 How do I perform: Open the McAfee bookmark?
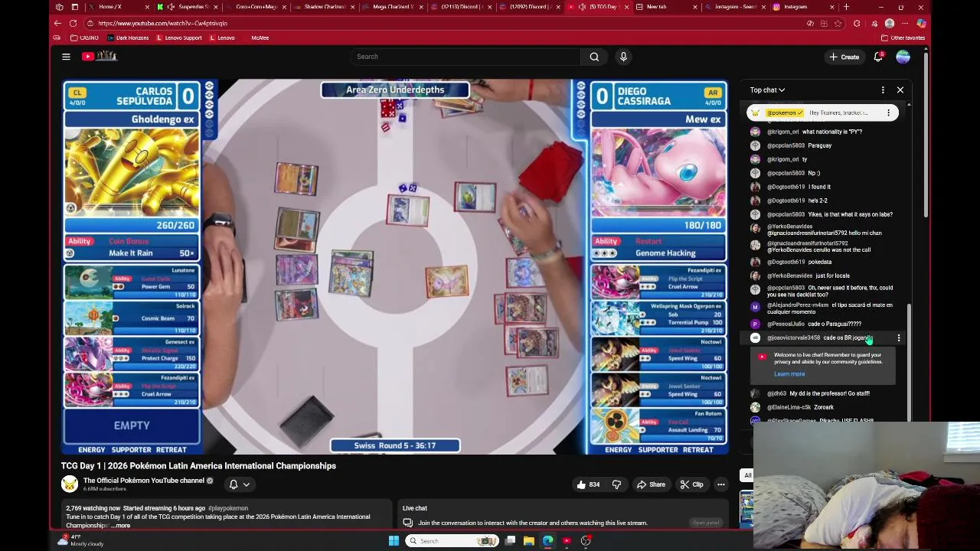coord(260,37)
